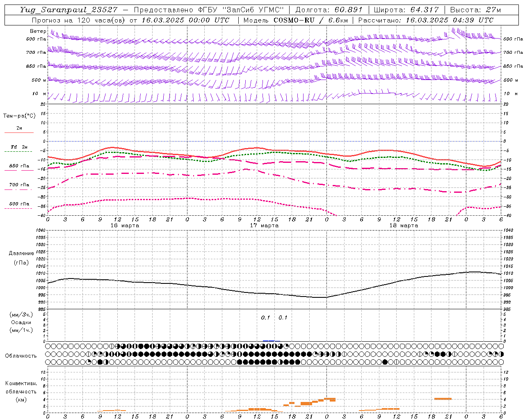The height and width of the screenshot is (420, 525).
Task: Select the Высота: 27м entry
Action: point(475,10)
